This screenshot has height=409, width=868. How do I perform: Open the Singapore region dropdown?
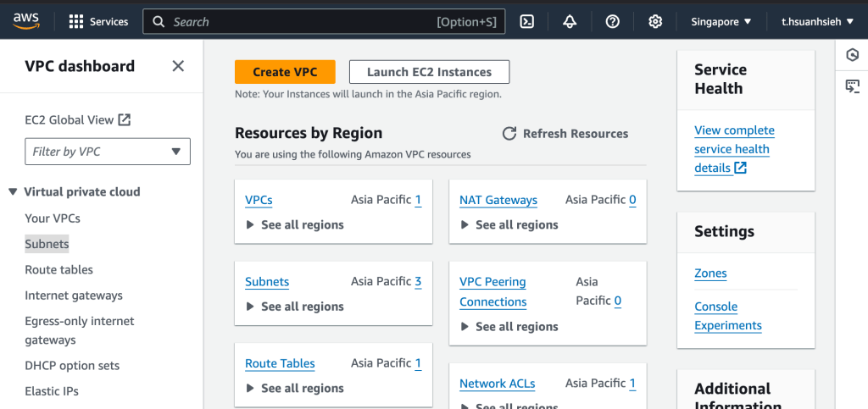click(721, 22)
